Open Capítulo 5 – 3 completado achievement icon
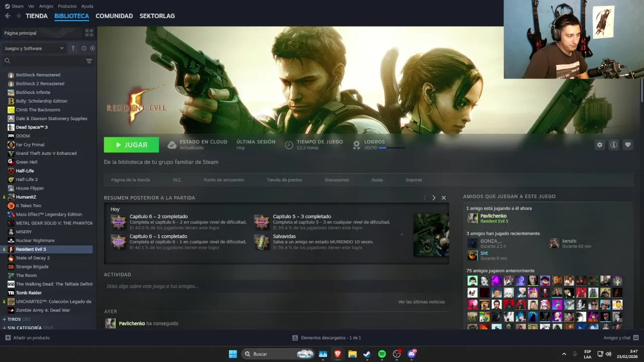The width and height of the screenshot is (644, 362). 262,222
